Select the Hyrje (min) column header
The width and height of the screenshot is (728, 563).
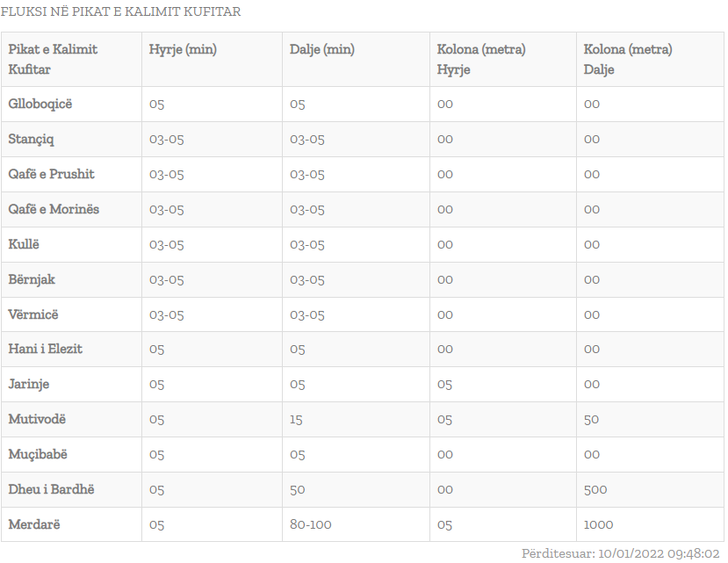coord(183,49)
